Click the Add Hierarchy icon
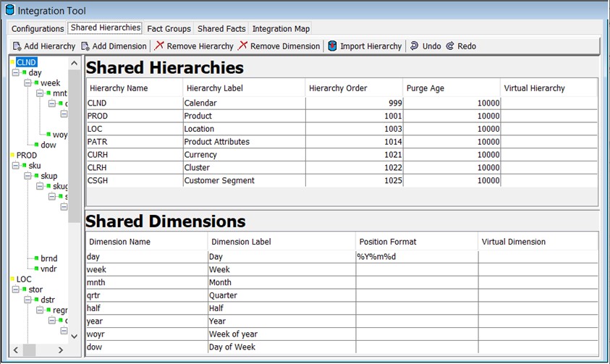 [x=17, y=46]
